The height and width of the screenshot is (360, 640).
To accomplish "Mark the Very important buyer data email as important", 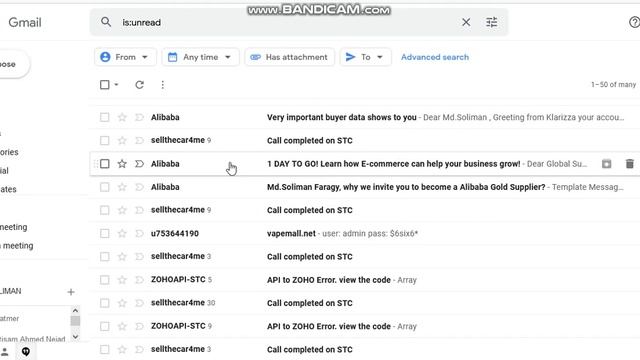I will click(139, 118).
